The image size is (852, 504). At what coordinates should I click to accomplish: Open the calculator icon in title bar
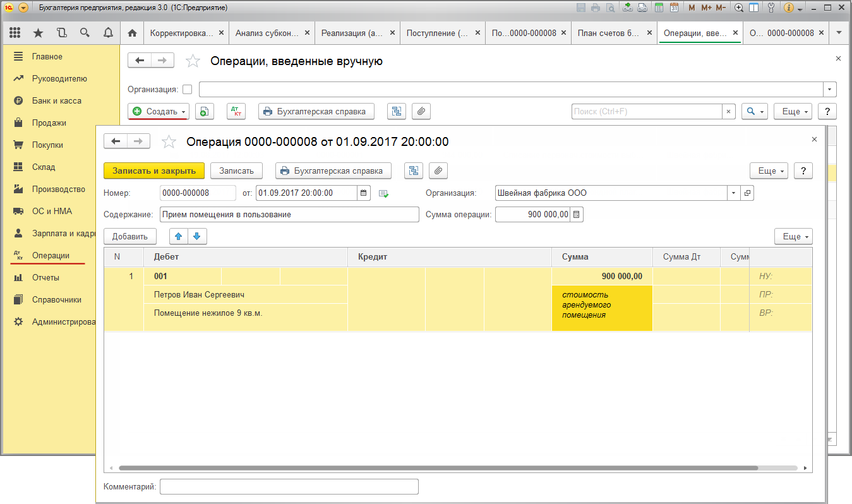click(x=659, y=8)
